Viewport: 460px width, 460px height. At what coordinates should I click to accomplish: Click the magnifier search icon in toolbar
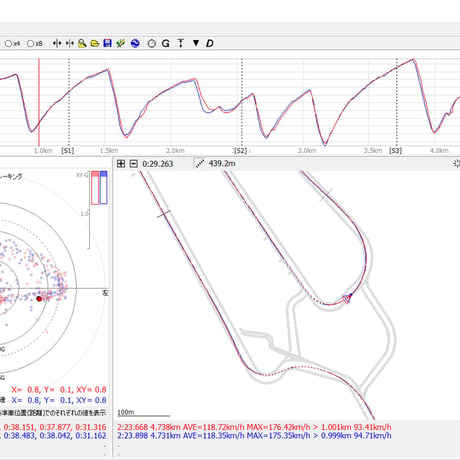pyautogui.click(x=82, y=43)
